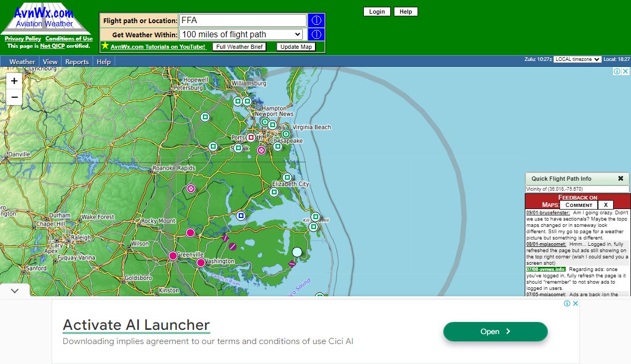Close the ad over the map

[626, 71]
